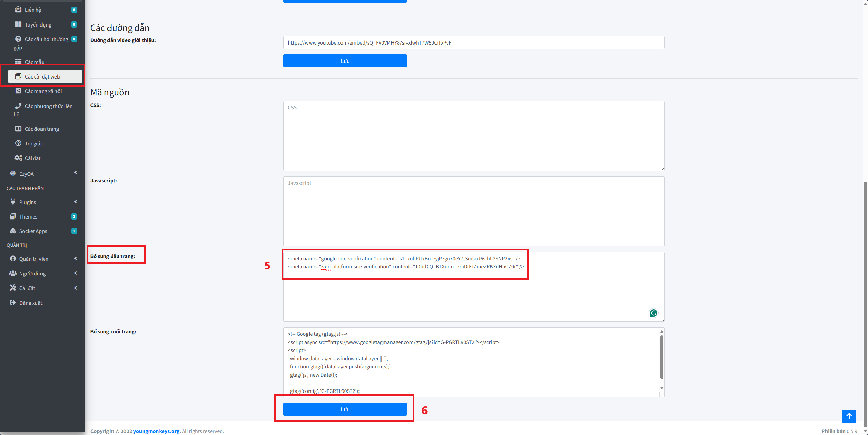Click the Themes count badge 2

coord(74,216)
